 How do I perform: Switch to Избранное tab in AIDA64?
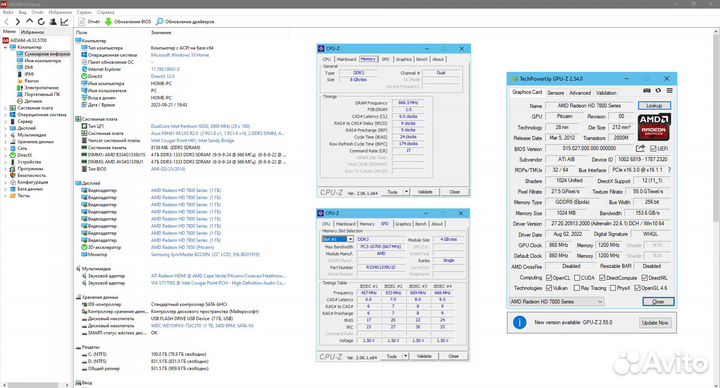pos(32,32)
